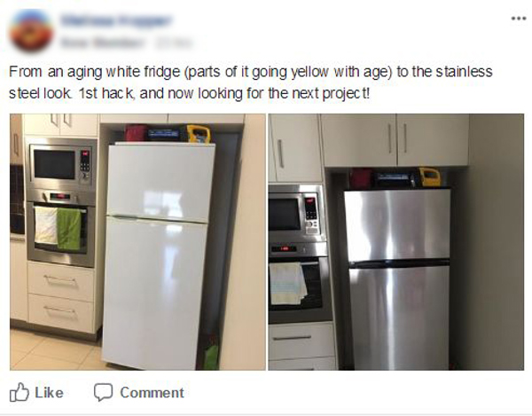The image size is (532, 416).
Task: Click the "Like" text label
Action: (49, 393)
